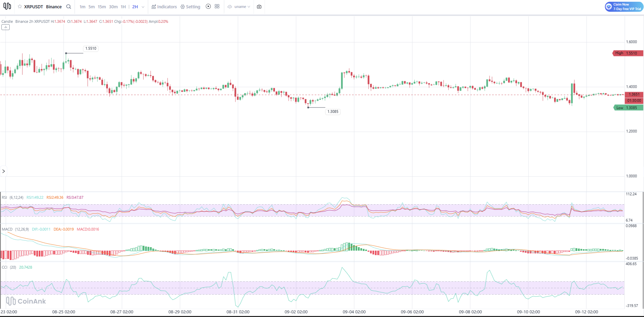Click the RSI2:49.36 value

click(x=55, y=197)
